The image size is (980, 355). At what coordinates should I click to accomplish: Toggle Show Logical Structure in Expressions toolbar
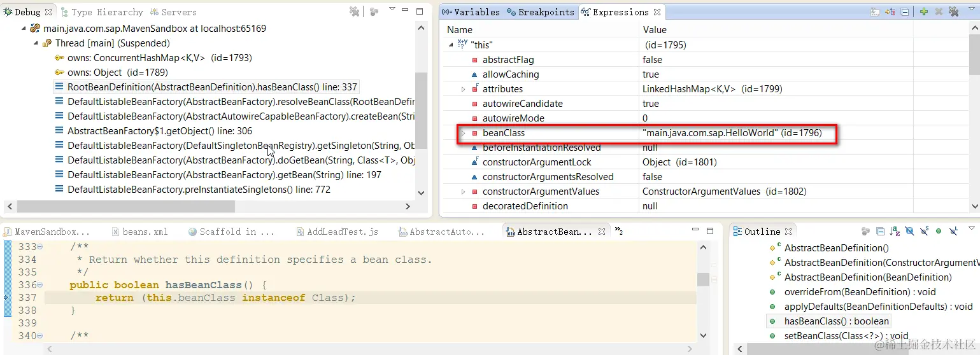coord(890,11)
